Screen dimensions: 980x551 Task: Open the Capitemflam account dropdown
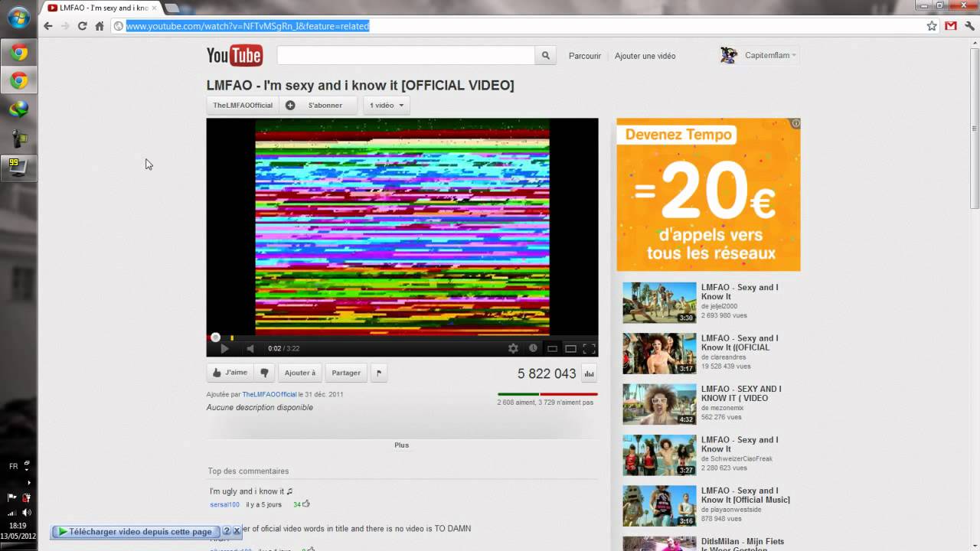[x=771, y=55]
